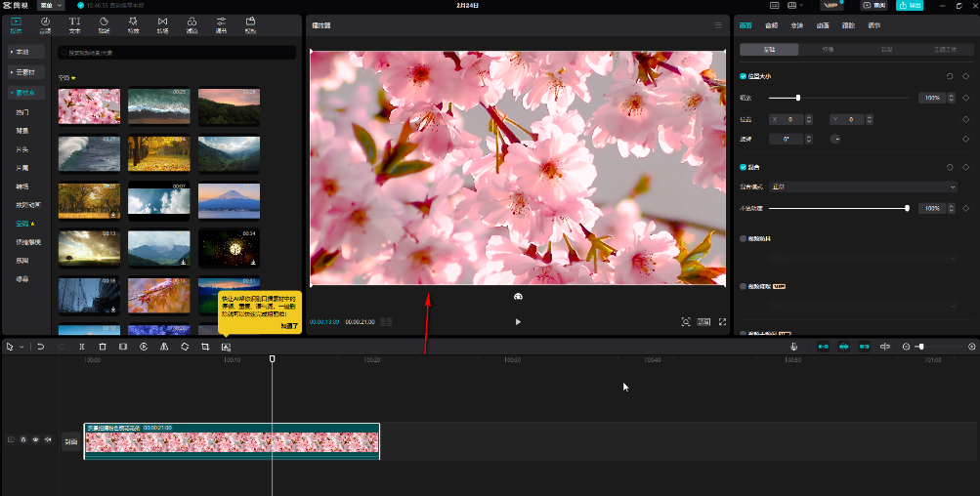Open the Stickers (贴纸) panel icon
The width and height of the screenshot is (980, 496).
click(x=105, y=24)
